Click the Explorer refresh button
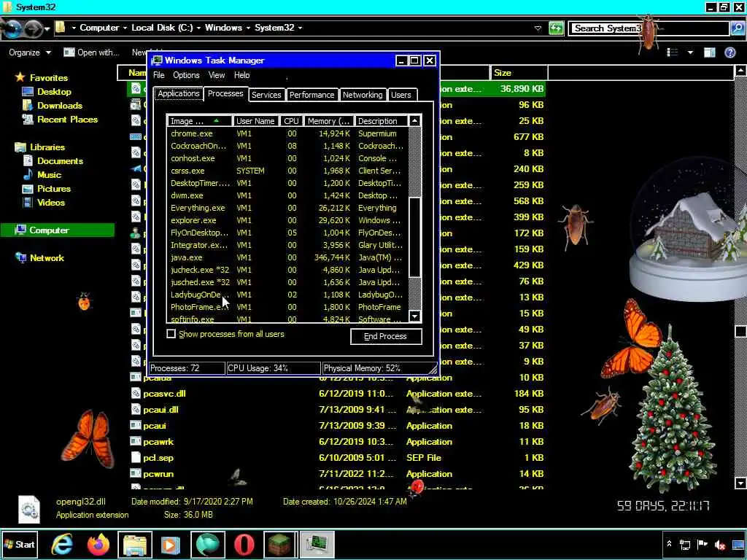The image size is (747, 560). click(x=556, y=28)
